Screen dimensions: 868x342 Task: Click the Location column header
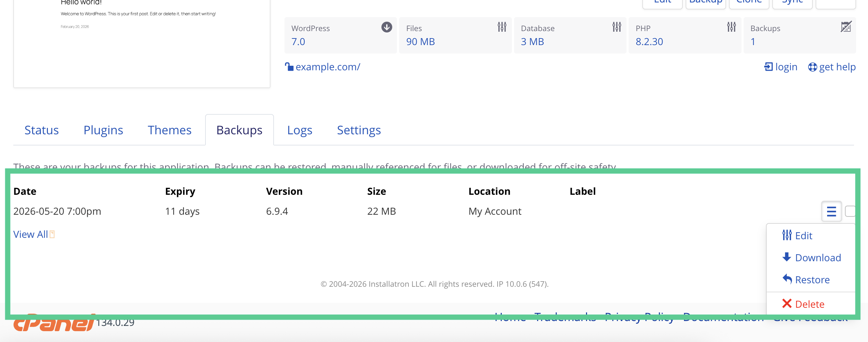point(489,191)
